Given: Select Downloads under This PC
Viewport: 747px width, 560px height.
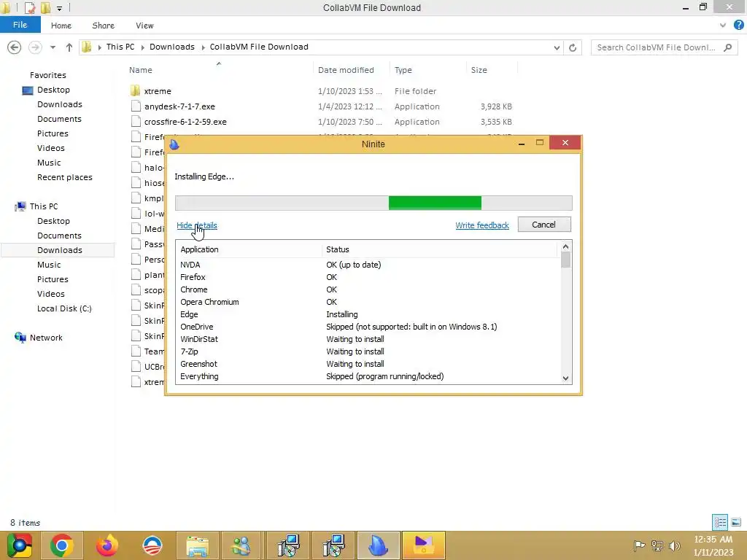Looking at the screenshot, I should click(x=60, y=250).
